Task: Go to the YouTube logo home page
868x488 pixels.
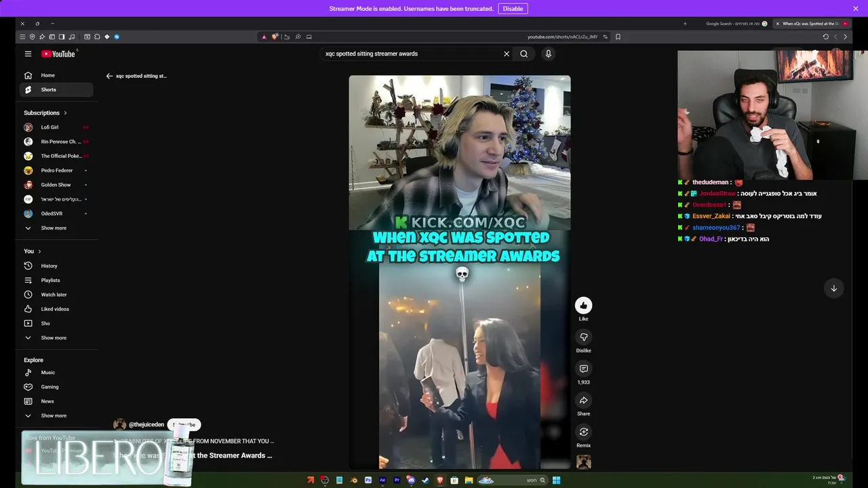Action: point(58,54)
